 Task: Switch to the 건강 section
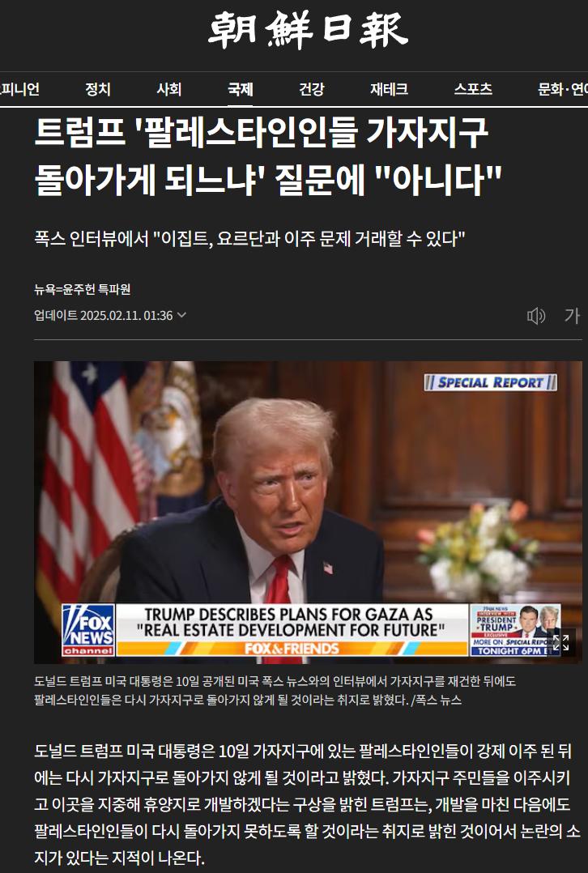tap(311, 89)
